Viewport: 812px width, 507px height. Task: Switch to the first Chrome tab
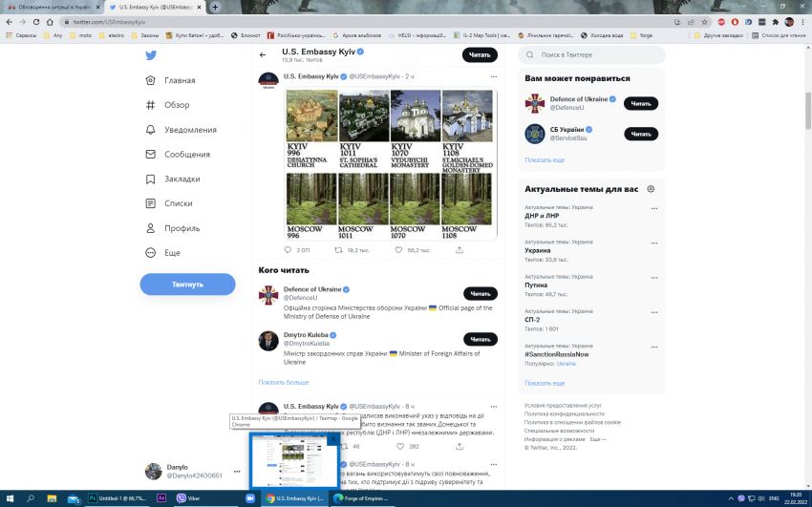[x=53, y=8]
